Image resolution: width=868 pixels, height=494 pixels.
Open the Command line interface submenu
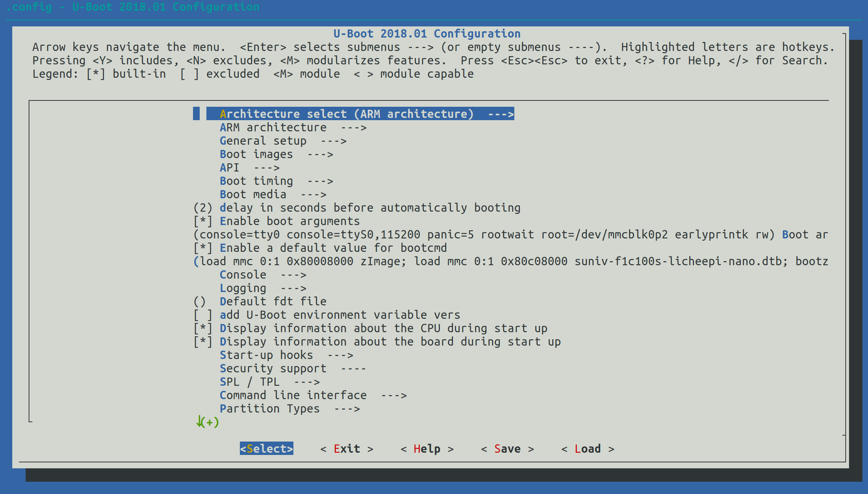293,395
